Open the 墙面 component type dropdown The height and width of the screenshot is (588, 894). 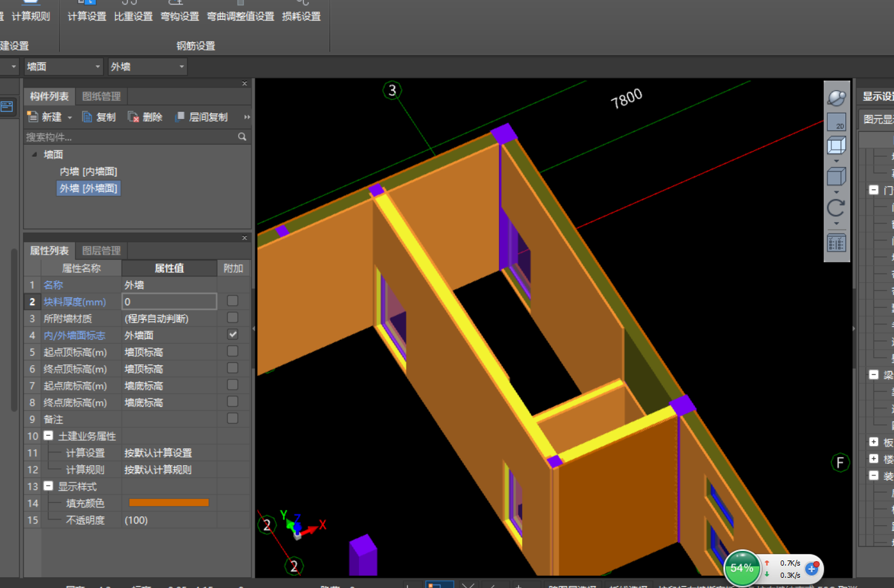[x=63, y=67]
